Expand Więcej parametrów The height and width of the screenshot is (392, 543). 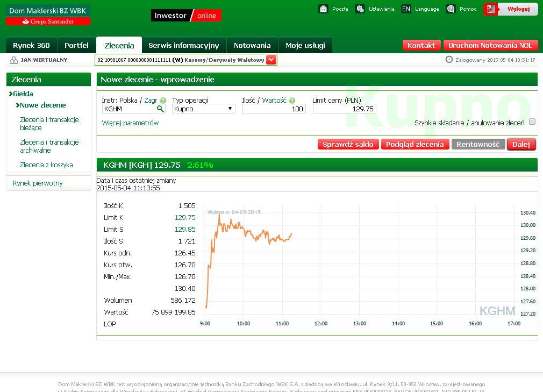[130, 123]
